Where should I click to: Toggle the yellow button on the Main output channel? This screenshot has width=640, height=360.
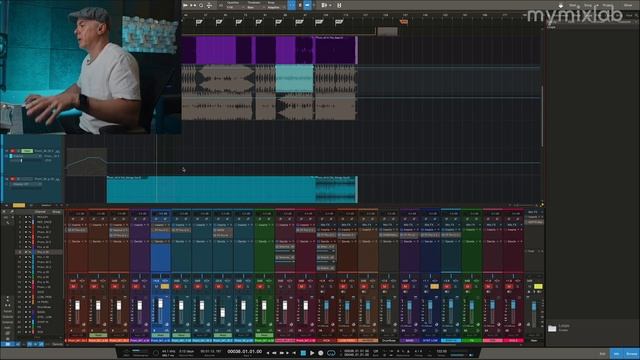pyautogui.click(x=538, y=287)
